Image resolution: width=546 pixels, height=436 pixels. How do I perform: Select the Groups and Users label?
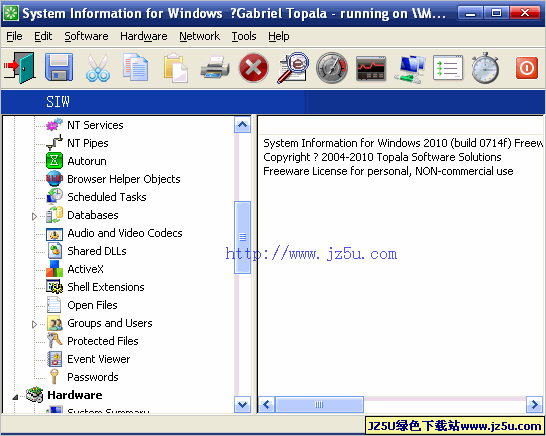(110, 323)
